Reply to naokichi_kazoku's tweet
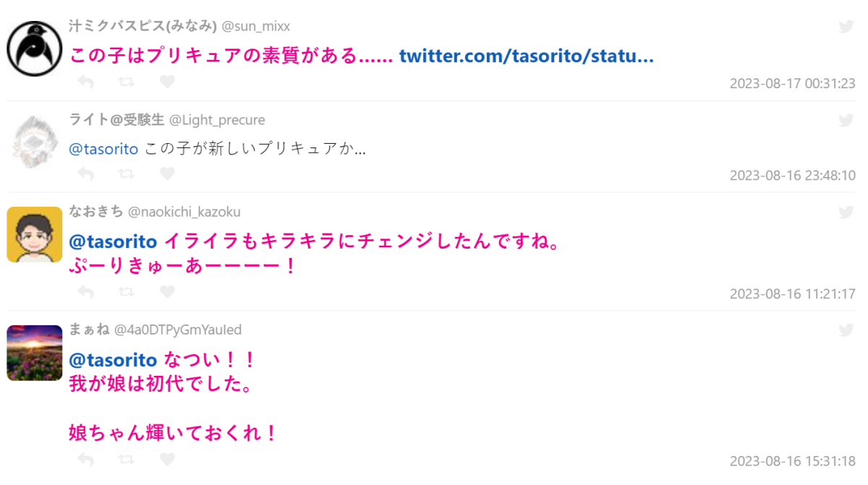This screenshot has height=485, width=868. coord(85,292)
